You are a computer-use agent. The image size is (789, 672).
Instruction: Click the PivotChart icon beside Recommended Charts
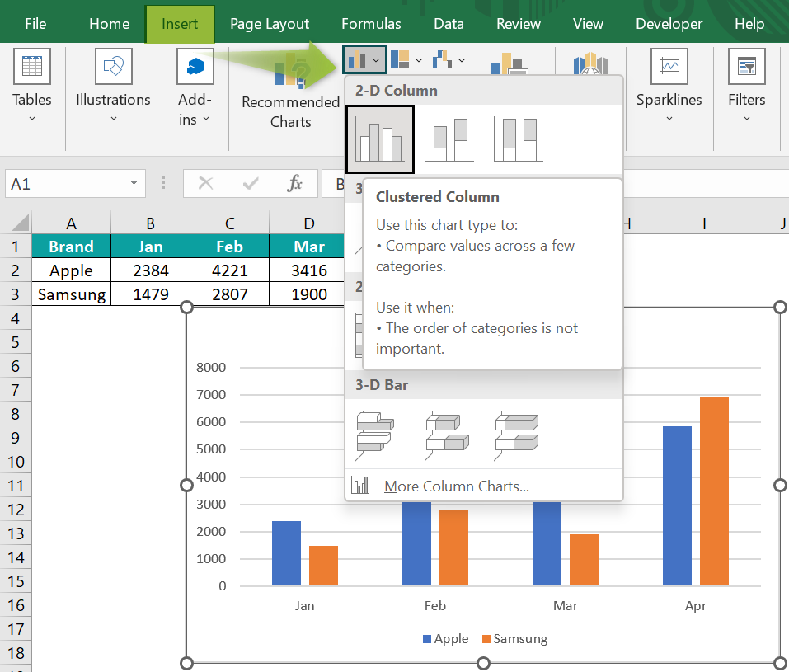coord(510,64)
